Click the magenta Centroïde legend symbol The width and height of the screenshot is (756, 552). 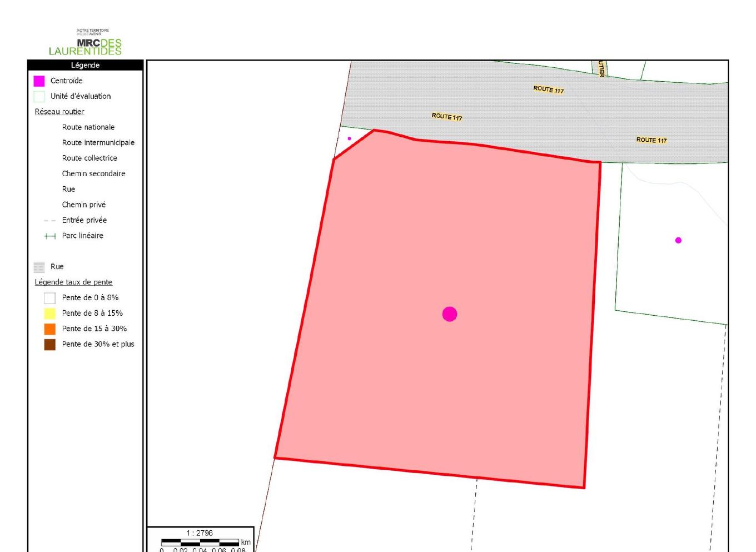(39, 81)
